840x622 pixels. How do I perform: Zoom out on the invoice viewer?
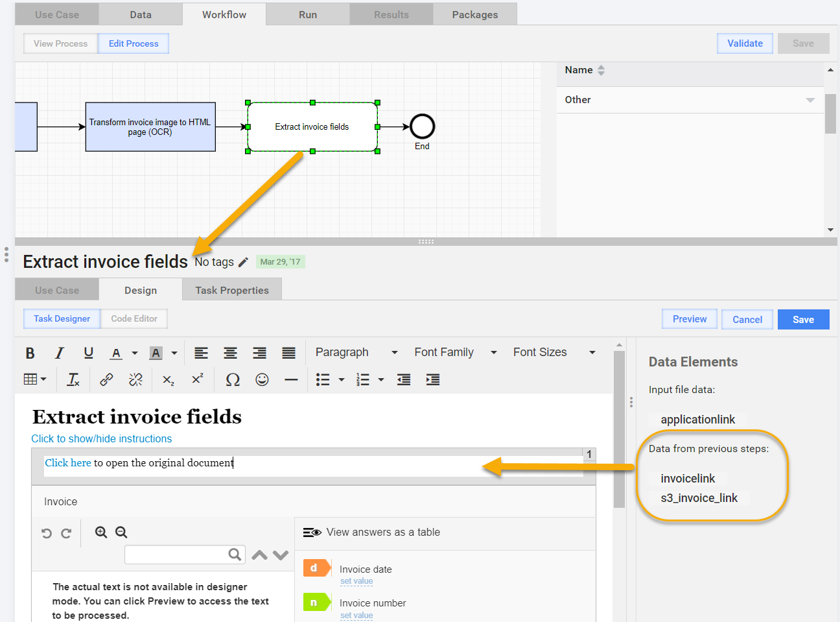tap(121, 532)
